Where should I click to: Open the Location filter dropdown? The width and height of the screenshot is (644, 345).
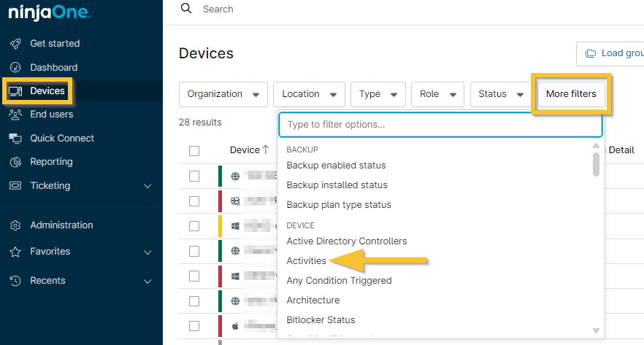(x=310, y=94)
